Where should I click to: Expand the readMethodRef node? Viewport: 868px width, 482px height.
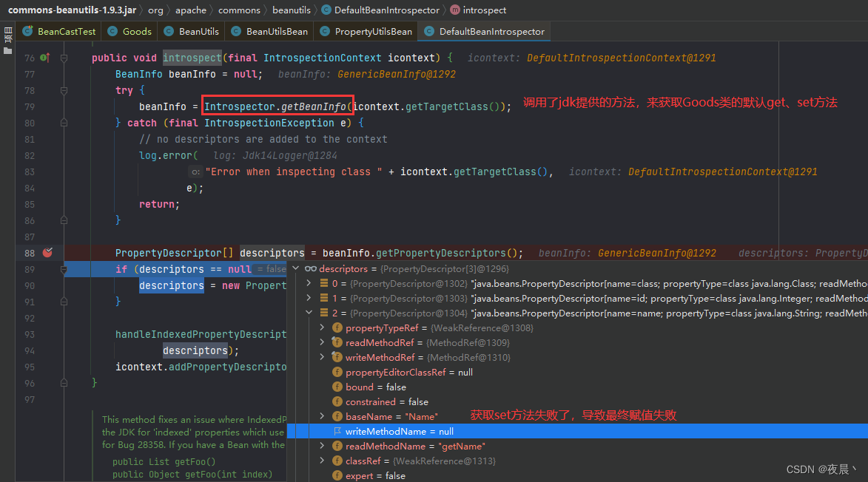(322, 343)
